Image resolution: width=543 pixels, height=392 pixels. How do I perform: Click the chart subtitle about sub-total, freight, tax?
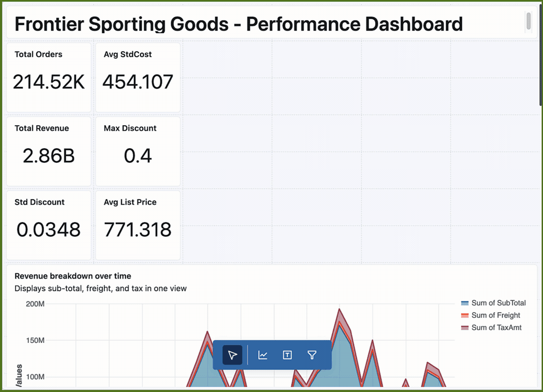click(101, 288)
